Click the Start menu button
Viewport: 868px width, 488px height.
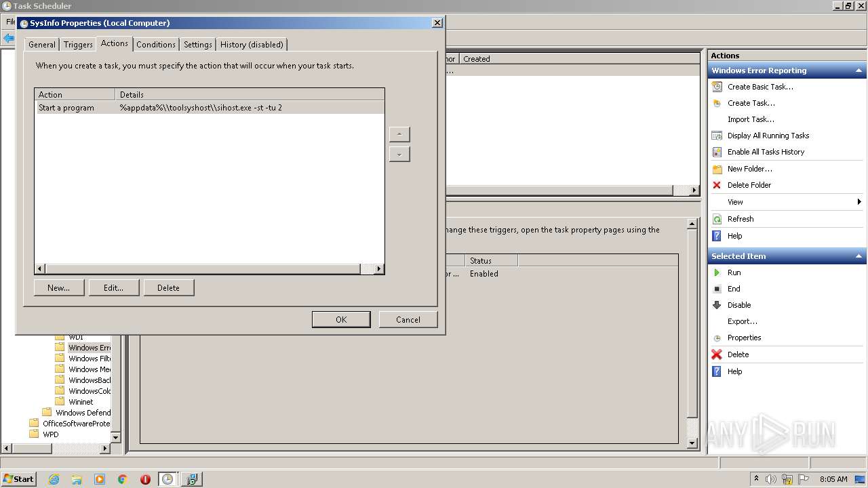click(18, 479)
